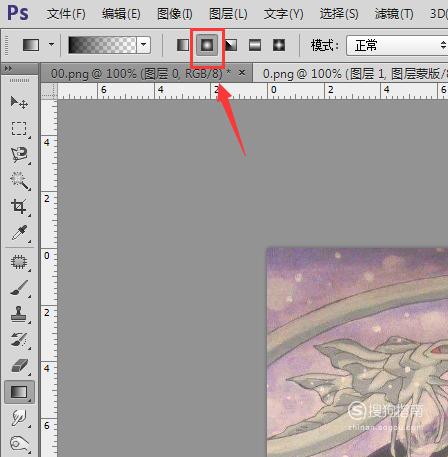Viewport: 448px width, 457px height.
Task: Select the Smudge tool
Action: [x=19, y=417]
